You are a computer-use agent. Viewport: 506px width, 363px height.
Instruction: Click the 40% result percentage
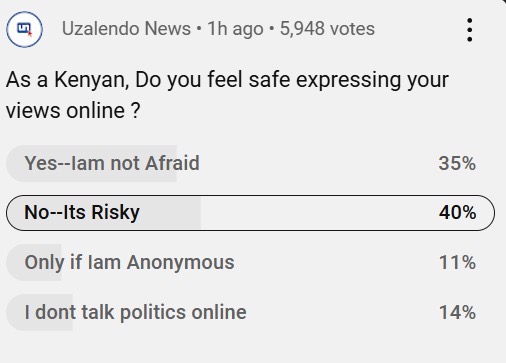(x=457, y=212)
